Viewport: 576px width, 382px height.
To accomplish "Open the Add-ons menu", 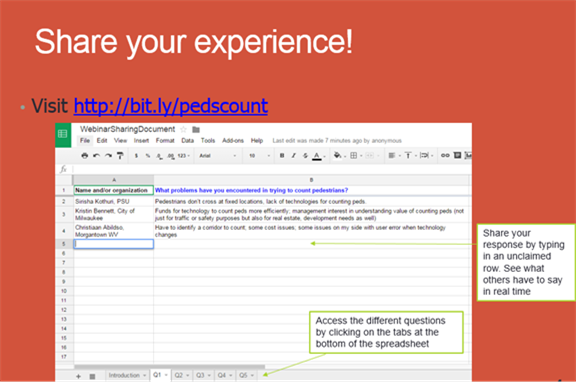I will 233,140.
